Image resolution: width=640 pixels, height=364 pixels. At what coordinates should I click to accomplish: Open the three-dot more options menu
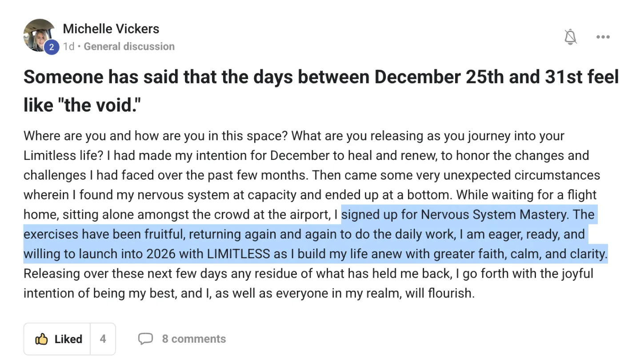[x=603, y=37]
